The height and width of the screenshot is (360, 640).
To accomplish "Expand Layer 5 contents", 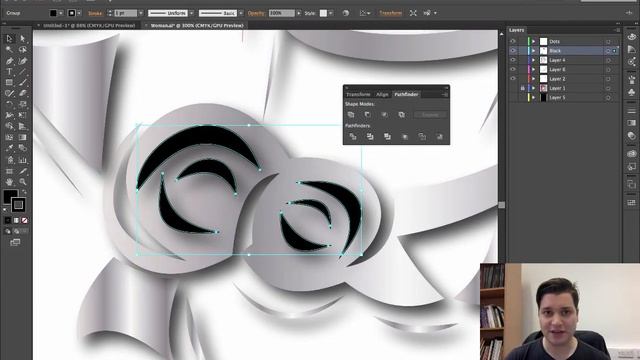I will (533, 98).
